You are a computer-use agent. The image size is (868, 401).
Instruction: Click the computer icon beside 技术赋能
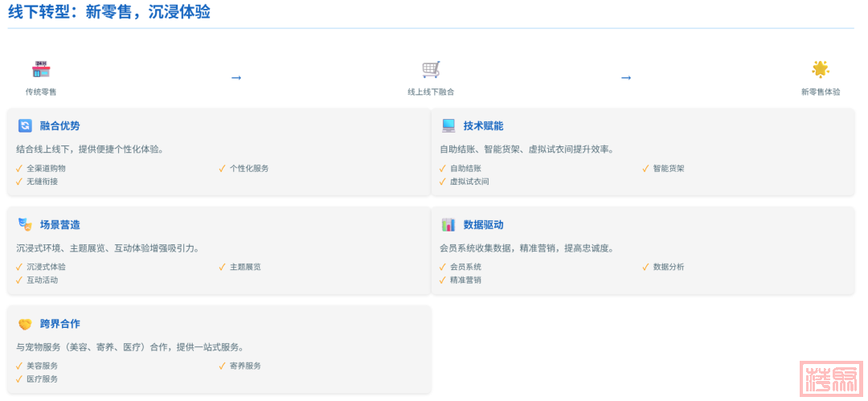click(448, 126)
